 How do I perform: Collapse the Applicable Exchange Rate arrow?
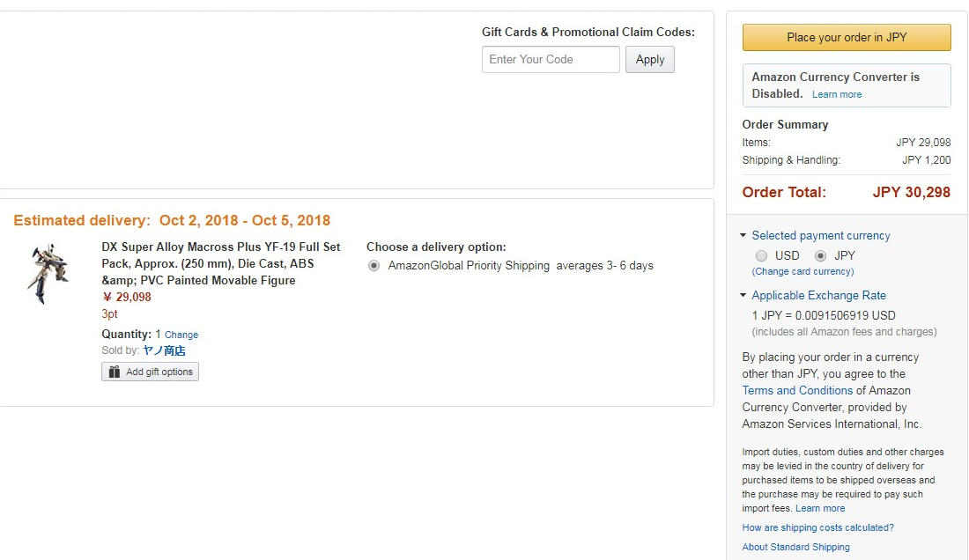tap(743, 295)
